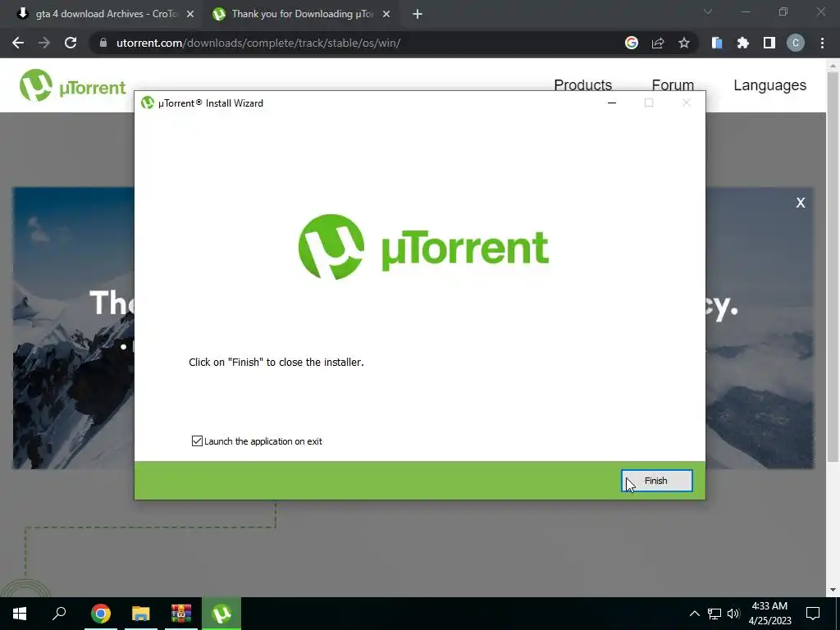Open a new browser tab
This screenshot has width=840, height=630.
[418, 14]
